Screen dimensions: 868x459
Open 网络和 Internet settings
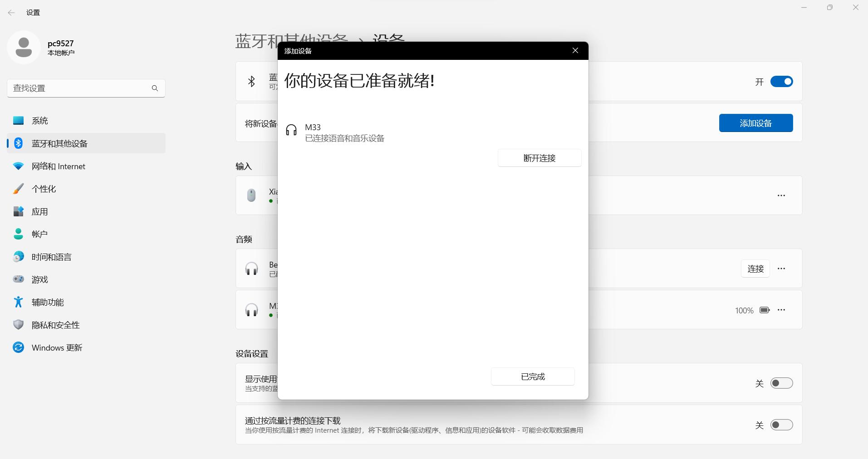click(x=58, y=166)
